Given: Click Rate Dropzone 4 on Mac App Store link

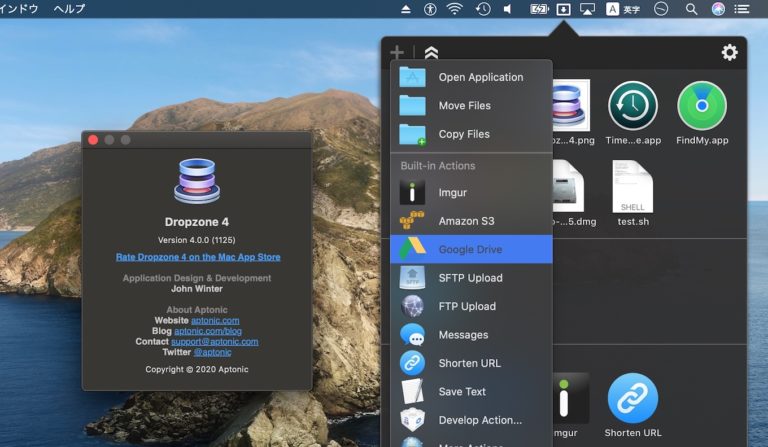Looking at the screenshot, I should (198, 257).
